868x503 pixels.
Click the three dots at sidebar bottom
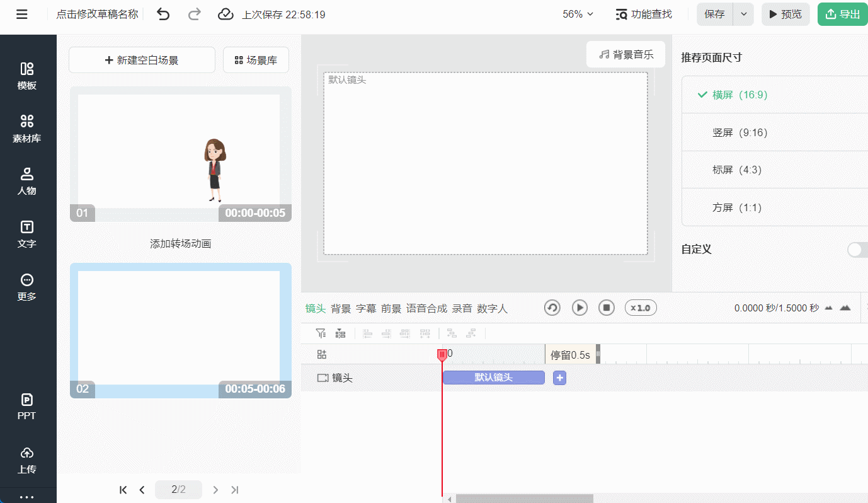point(27,497)
